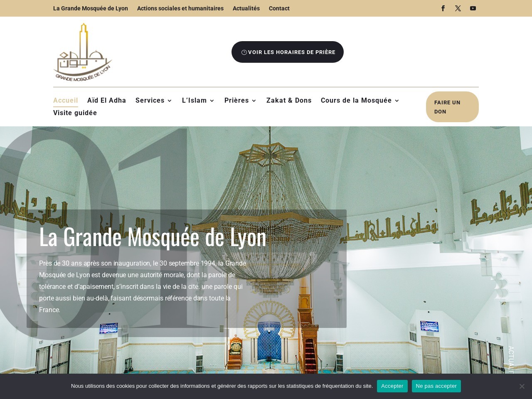Select the Prières menu label
Image resolution: width=532 pixels, height=399 pixels.
click(x=236, y=100)
